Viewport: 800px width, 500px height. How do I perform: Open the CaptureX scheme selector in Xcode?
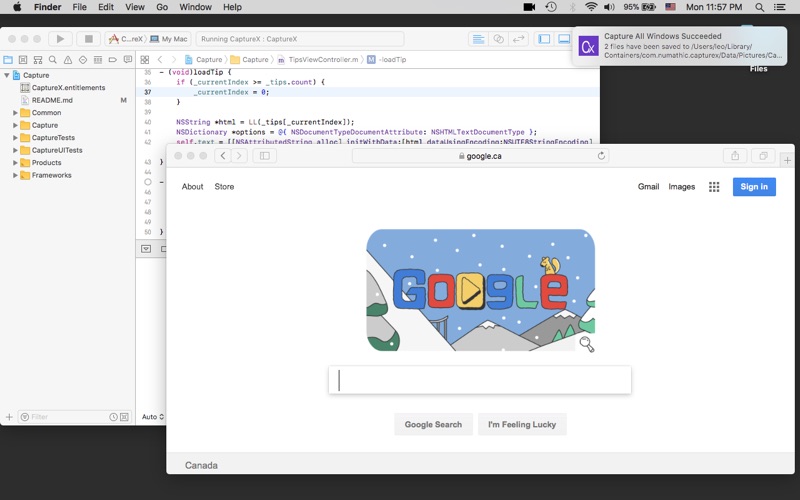point(126,39)
